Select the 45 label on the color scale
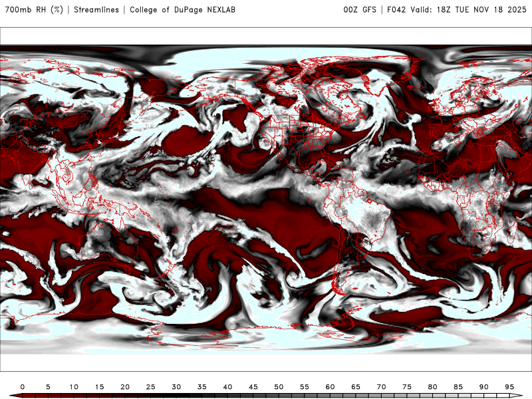The image size is (532, 399). coord(253,387)
